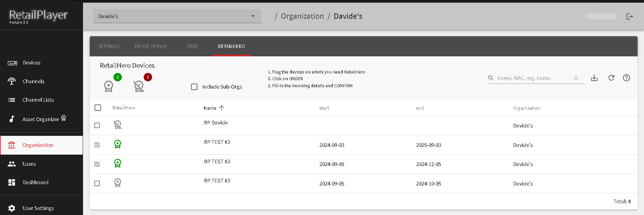
Task: Refresh the RetailHero devices table
Action: [611, 78]
